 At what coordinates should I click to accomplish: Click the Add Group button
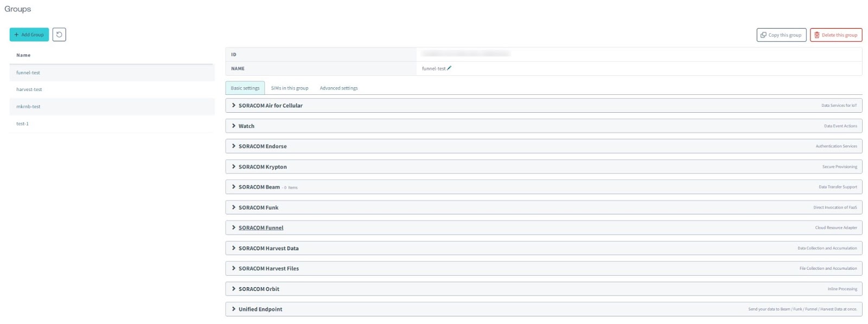click(29, 35)
